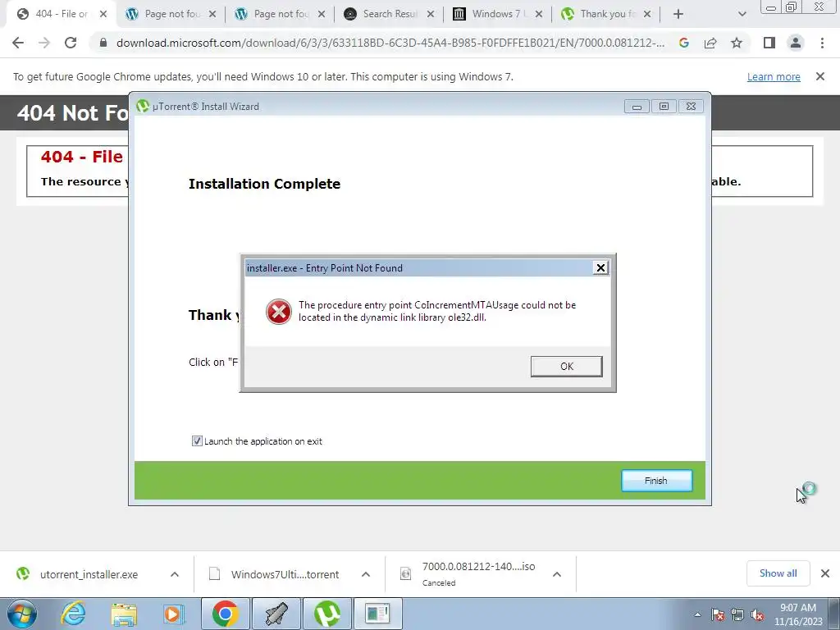Click Show all downloads
This screenshot has height=630, width=840.
point(778,573)
